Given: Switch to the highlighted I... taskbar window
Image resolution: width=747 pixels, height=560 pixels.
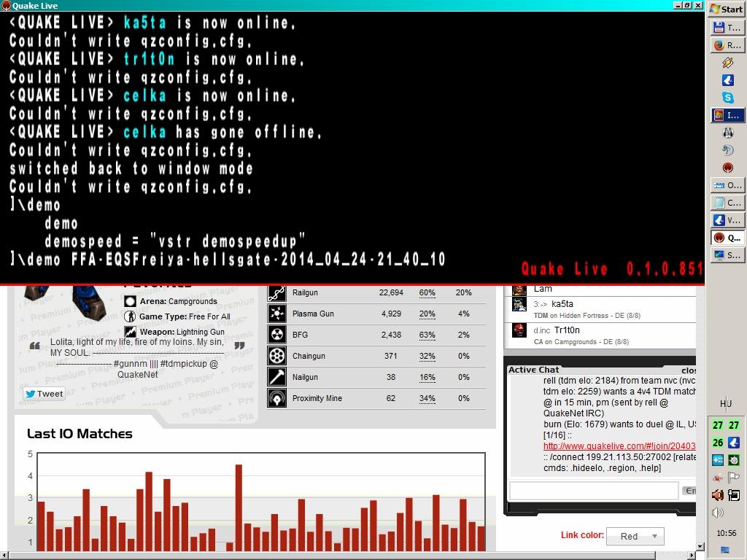Looking at the screenshot, I should pyautogui.click(x=727, y=115).
